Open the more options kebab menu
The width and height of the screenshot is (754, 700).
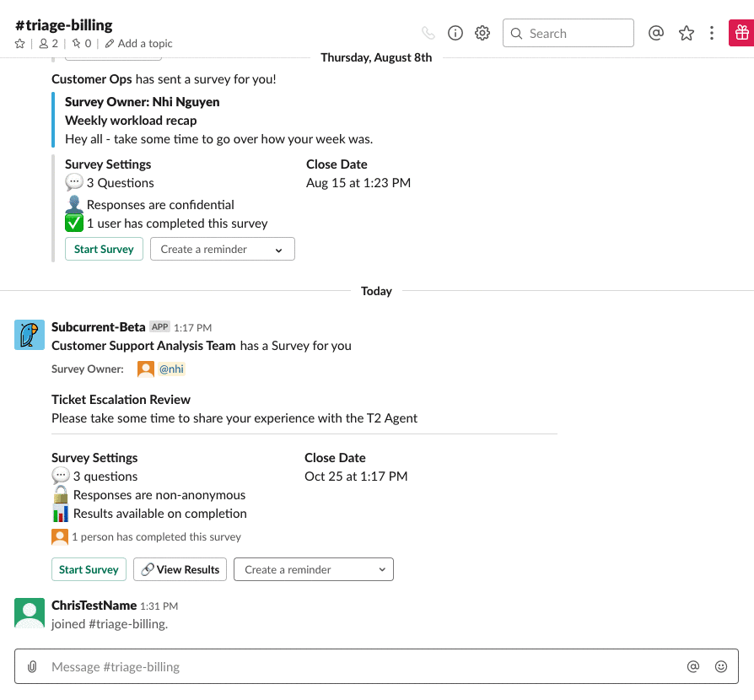pos(712,34)
